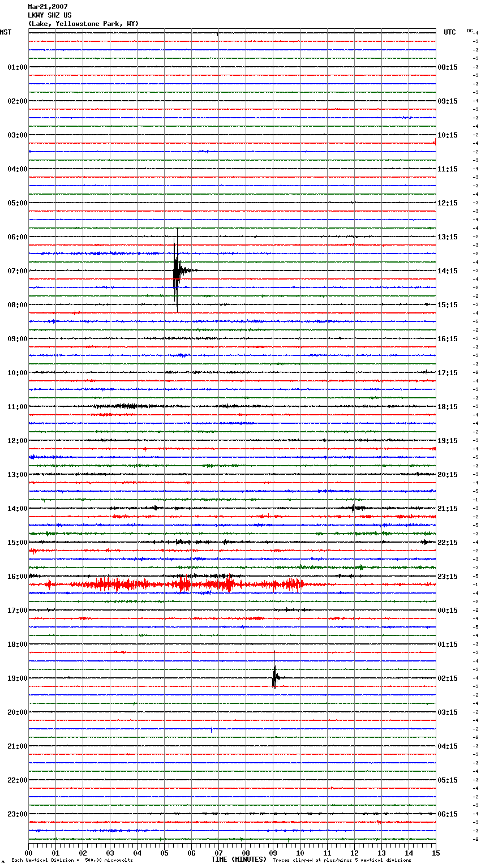Click the 07:00 MST time label
Screen dimensions: 481x868
[18, 271]
